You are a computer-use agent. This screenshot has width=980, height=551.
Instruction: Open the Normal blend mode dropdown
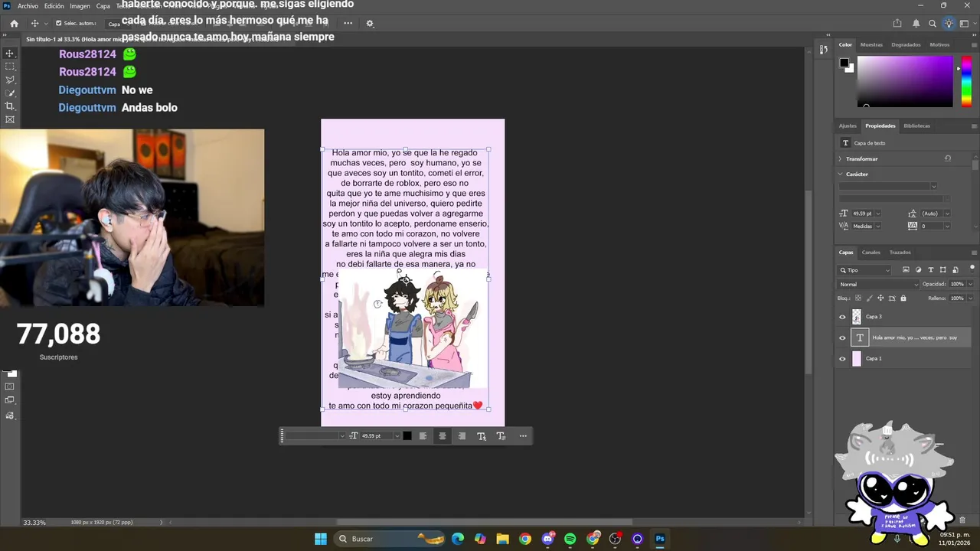click(877, 284)
